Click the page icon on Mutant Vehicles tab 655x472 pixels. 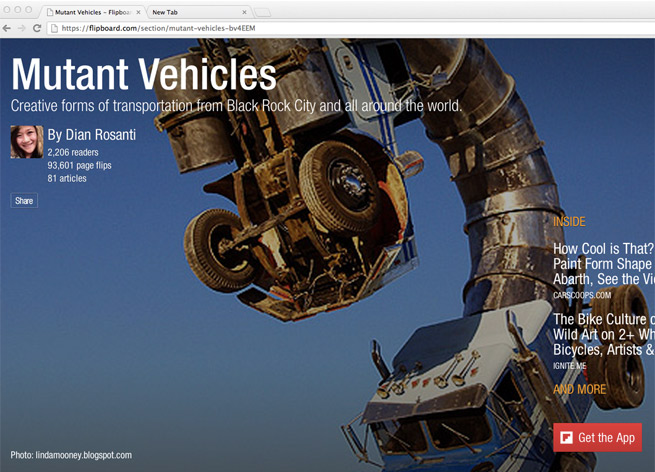tap(50, 12)
